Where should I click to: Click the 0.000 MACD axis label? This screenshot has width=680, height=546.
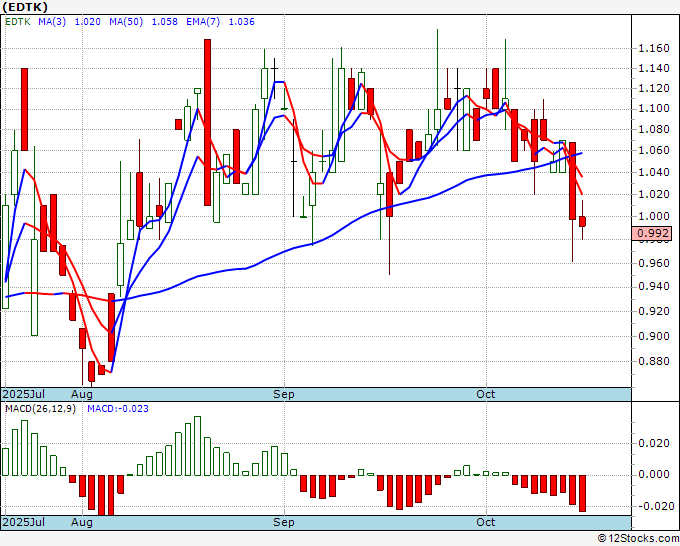654,474
